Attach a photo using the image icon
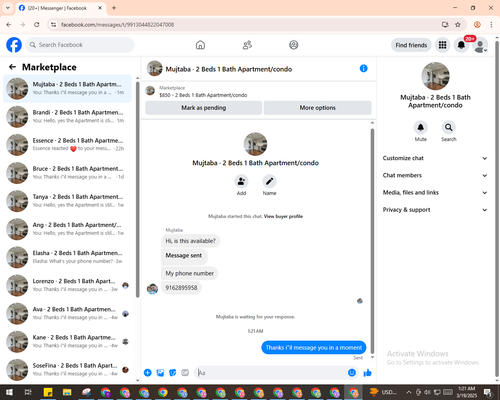 click(160, 373)
